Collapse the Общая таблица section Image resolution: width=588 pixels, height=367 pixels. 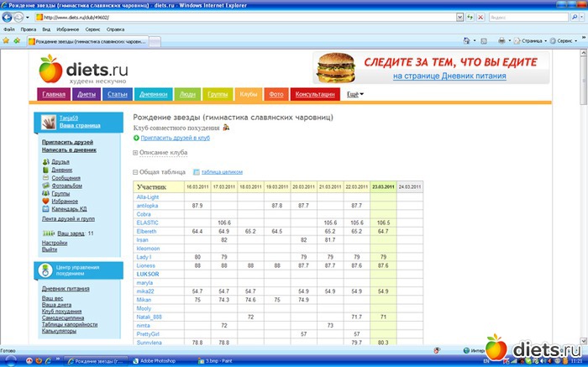coord(136,171)
